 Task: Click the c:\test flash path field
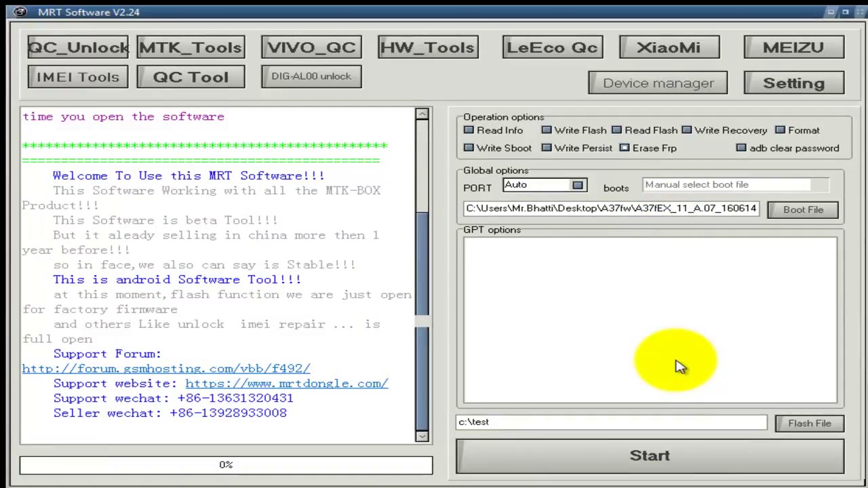tap(611, 422)
